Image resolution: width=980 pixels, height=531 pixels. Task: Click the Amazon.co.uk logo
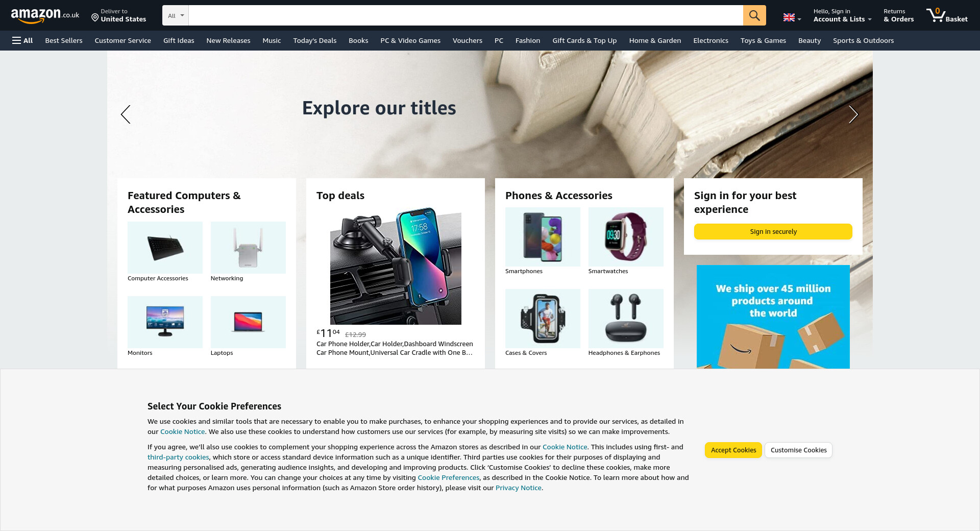point(45,15)
